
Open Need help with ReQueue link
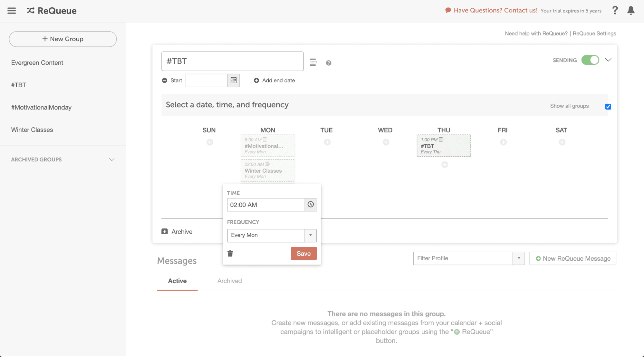(x=536, y=34)
